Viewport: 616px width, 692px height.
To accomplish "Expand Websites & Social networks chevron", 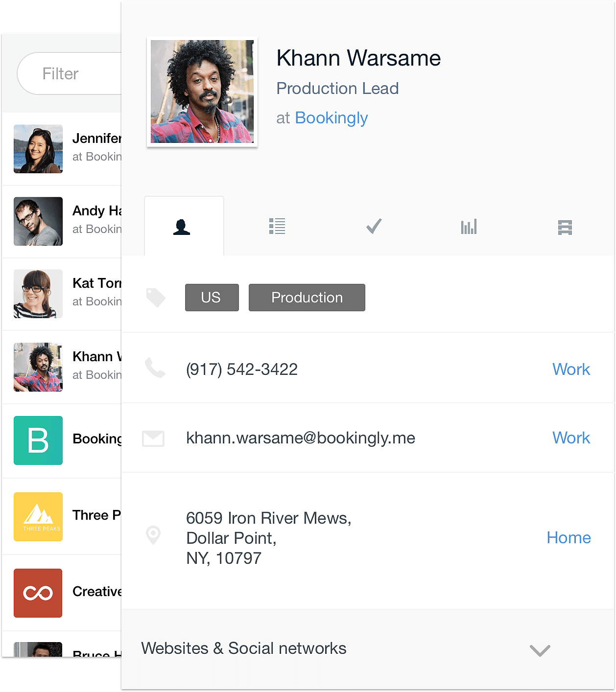I will [x=540, y=650].
